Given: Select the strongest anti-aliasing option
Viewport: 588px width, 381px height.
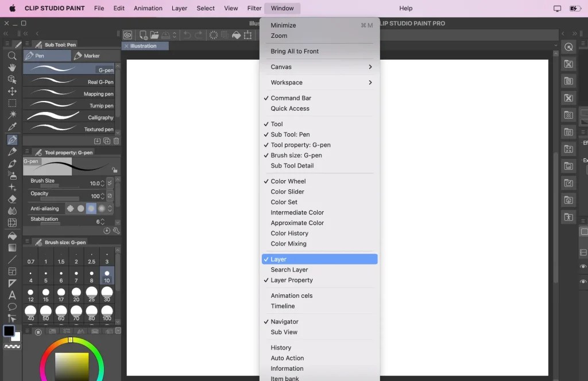Looking at the screenshot, I should pyautogui.click(x=101, y=208).
